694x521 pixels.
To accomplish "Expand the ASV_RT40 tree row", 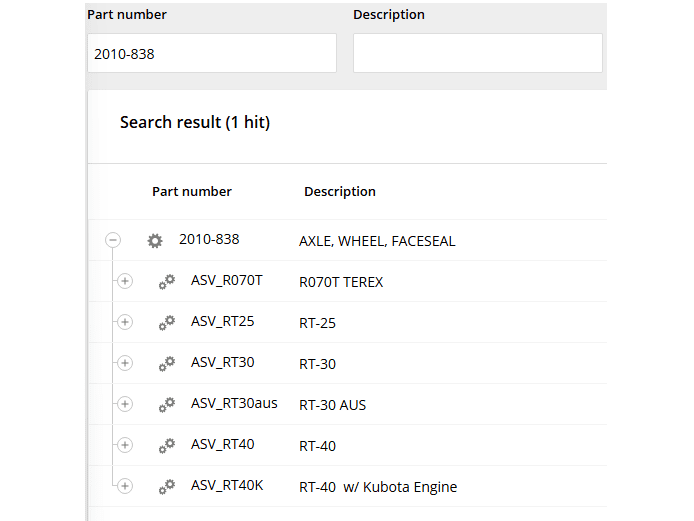I will coord(125,445).
